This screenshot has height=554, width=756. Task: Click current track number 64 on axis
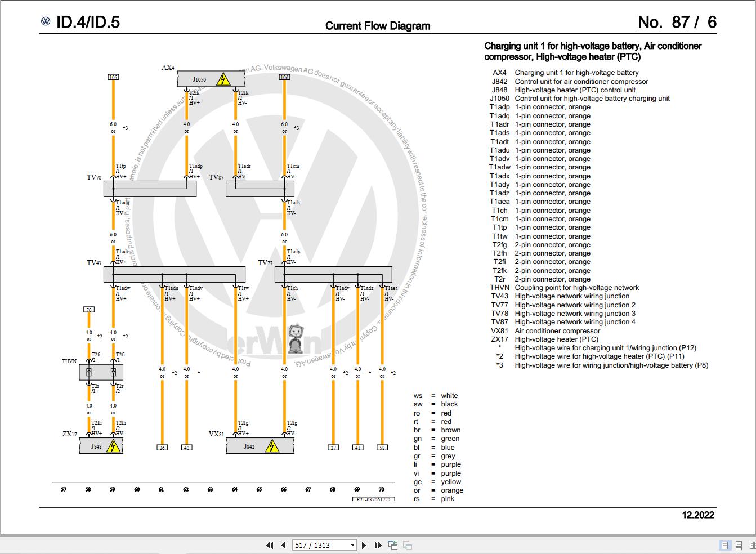point(235,489)
